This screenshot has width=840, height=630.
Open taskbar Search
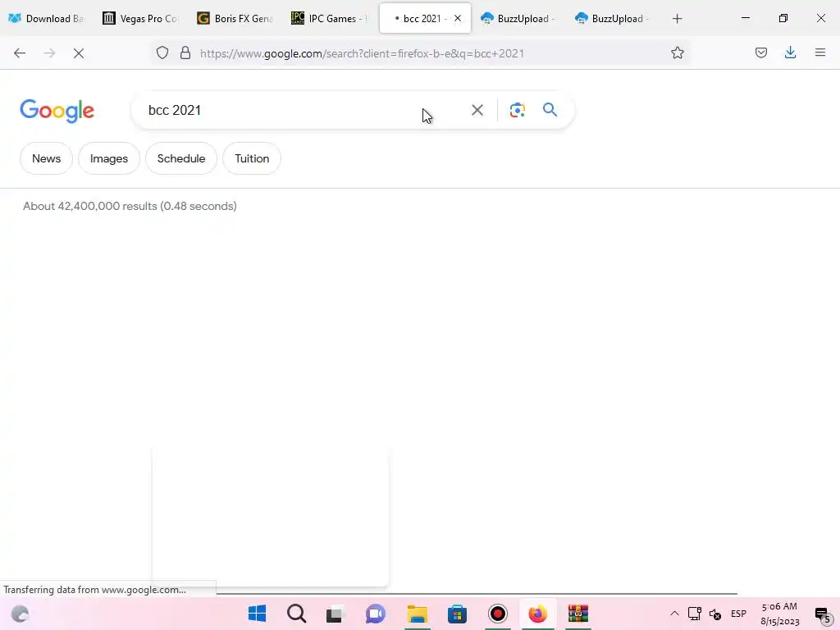[296, 614]
